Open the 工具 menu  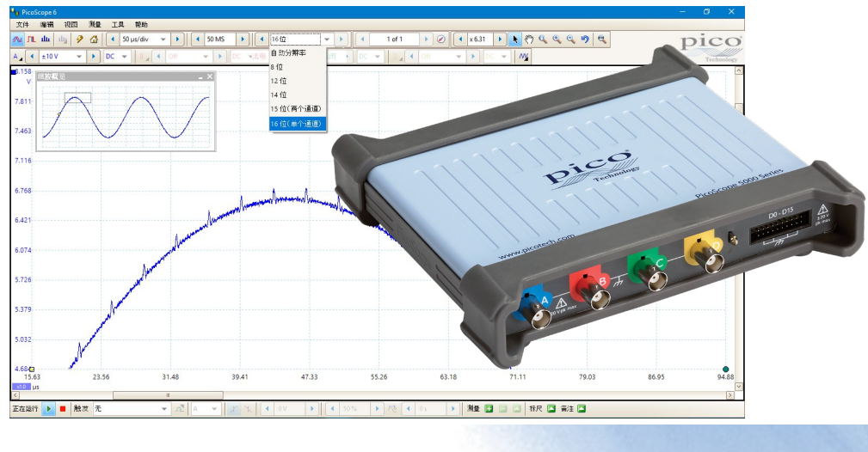click(x=118, y=25)
